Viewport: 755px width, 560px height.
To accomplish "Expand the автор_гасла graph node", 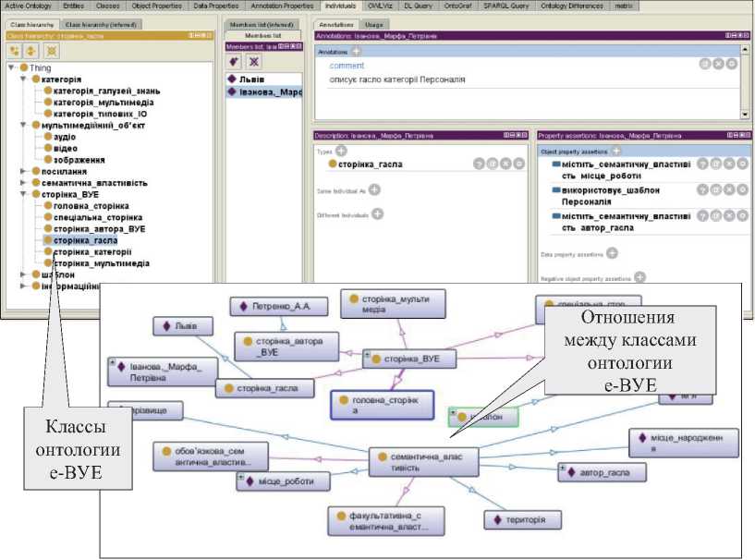I will (563, 467).
